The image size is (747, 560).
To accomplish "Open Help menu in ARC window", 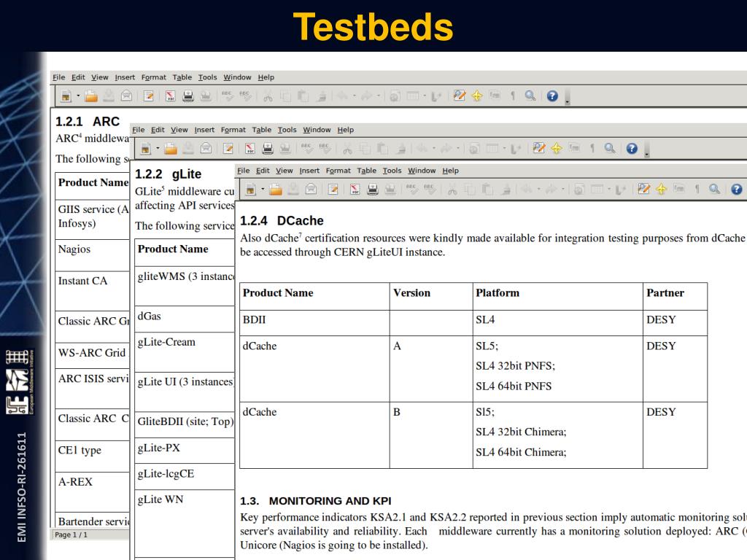I will tap(266, 77).
